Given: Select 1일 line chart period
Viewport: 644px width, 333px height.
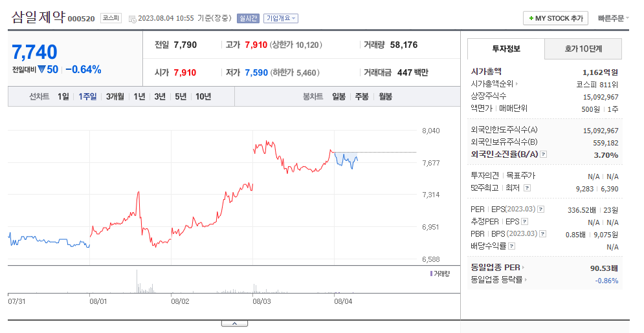Looking at the screenshot, I should click(x=63, y=96).
